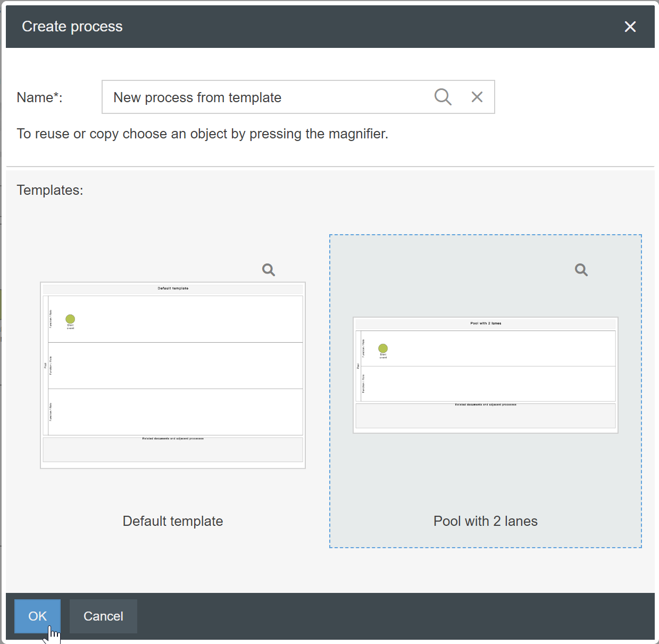Click the magnifier above Pool with 2 lanes
The height and width of the screenshot is (644, 659).
click(581, 270)
